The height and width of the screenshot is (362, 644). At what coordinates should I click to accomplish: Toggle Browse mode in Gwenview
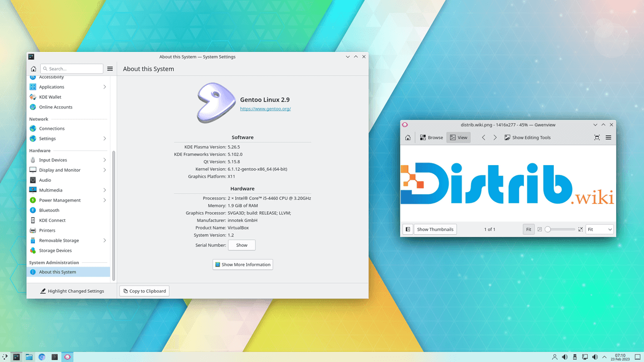(431, 138)
